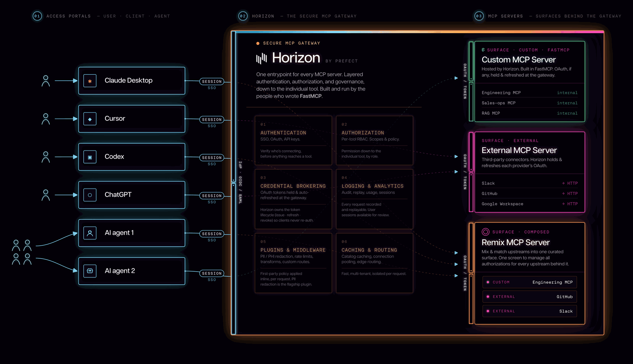Screen dimensions: 633x364
Task: Select the Codex portal card
Action: click(132, 157)
